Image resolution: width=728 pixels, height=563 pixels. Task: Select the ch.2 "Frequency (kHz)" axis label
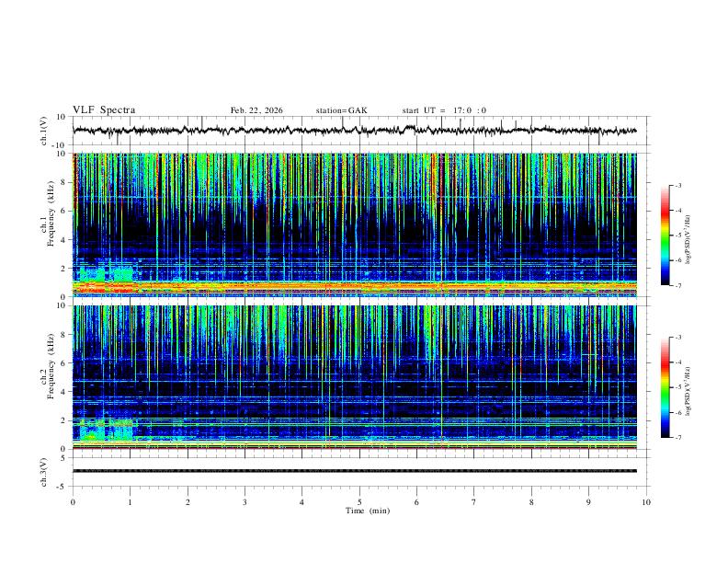point(51,365)
